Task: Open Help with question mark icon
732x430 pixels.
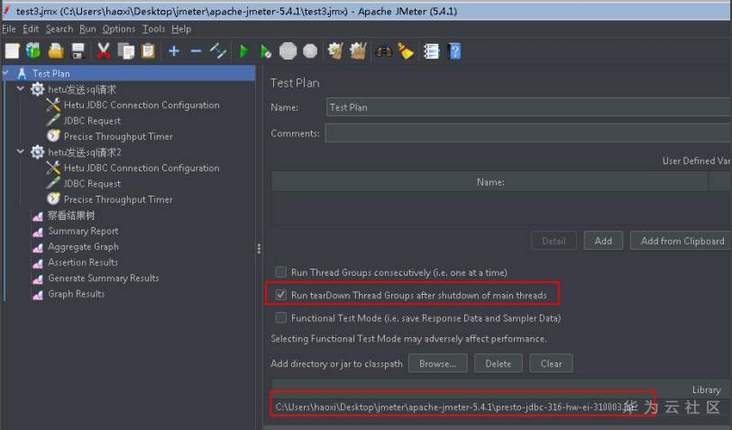Action: click(x=455, y=51)
